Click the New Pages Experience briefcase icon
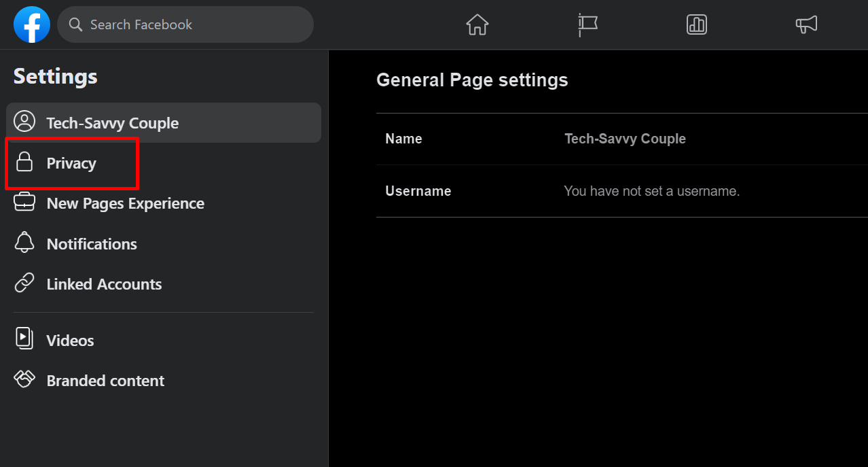This screenshot has width=868, height=467. tap(24, 202)
